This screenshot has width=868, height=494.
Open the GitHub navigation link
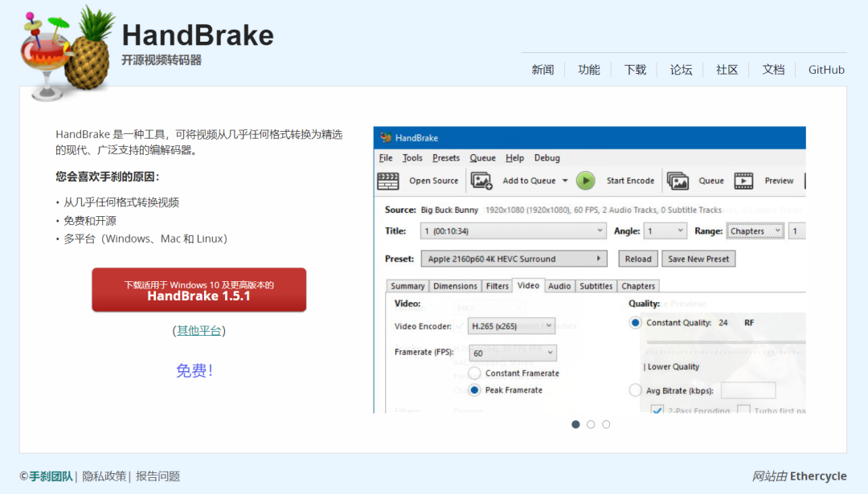click(826, 70)
